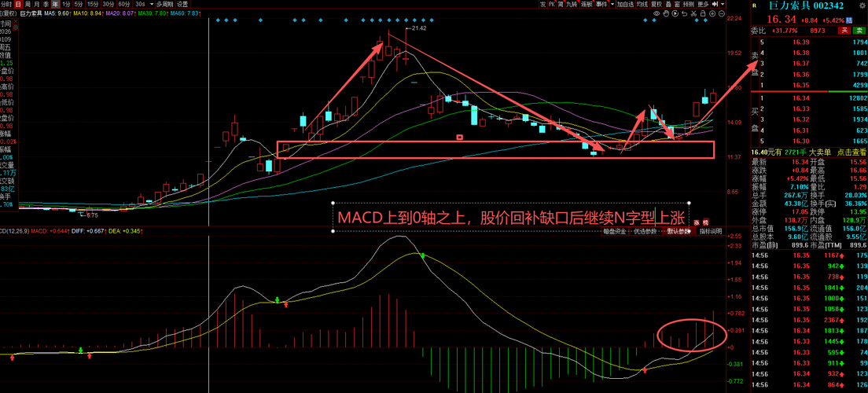
Task: Select the 周 weekly period tab
Action: click(x=27, y=5)
